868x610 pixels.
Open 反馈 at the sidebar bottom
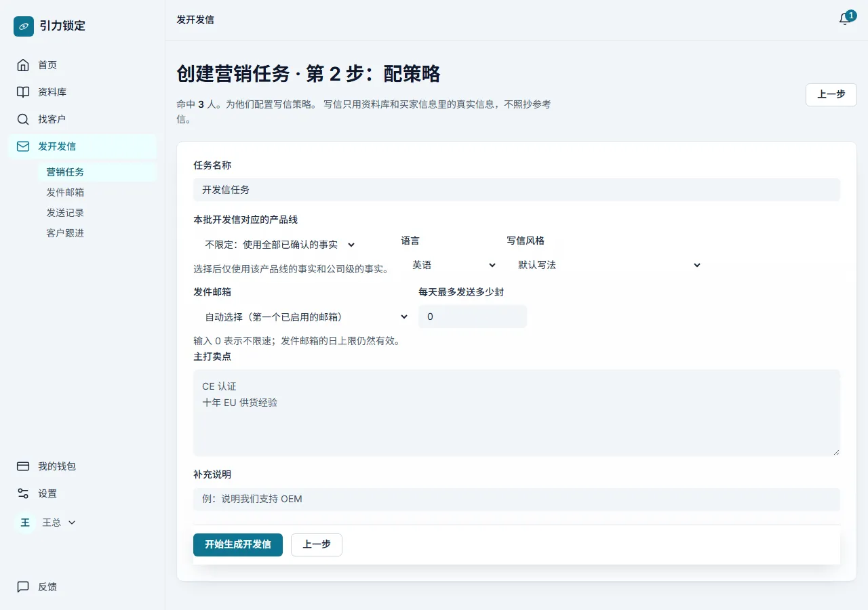coord(82,587)
